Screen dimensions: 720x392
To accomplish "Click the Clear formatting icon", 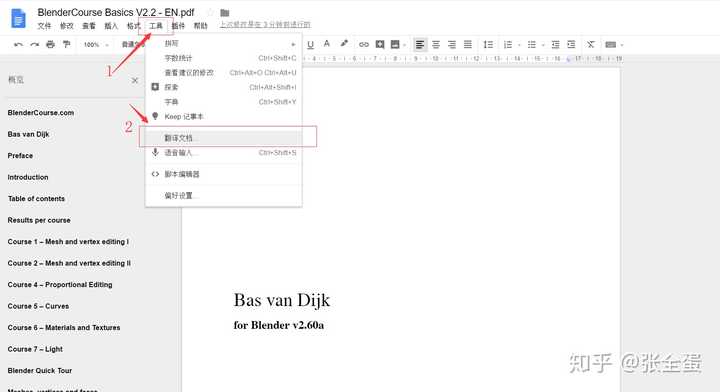I will coord(591,45).
